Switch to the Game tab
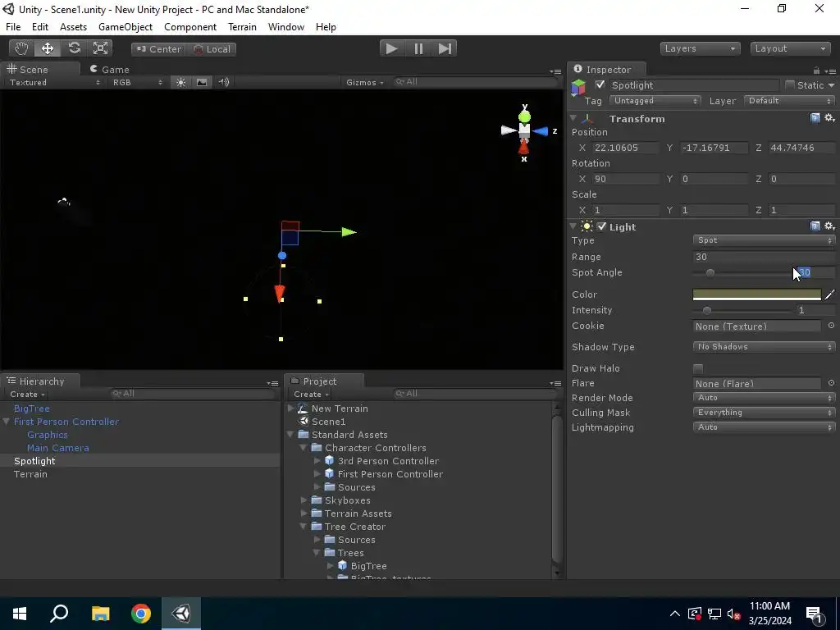This screenshot has width=840, height=630. point(110,70)
